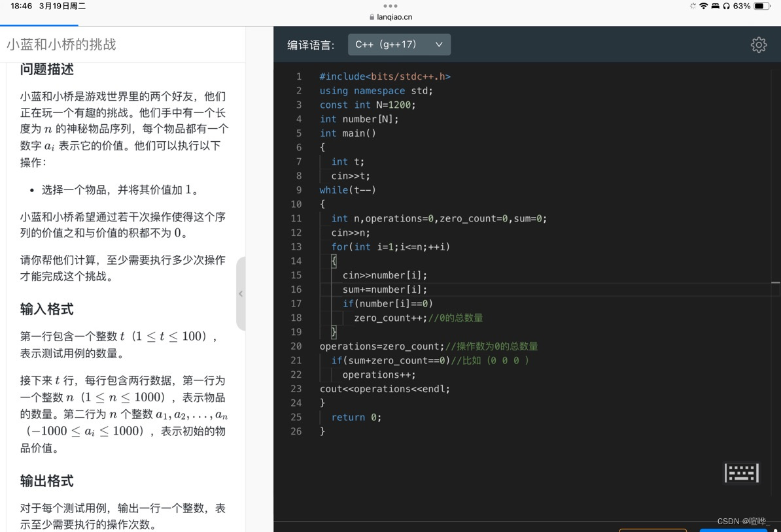Click the while(t--) line
Viewport: 781px width, 532px height.
click(x=348, y=190)
